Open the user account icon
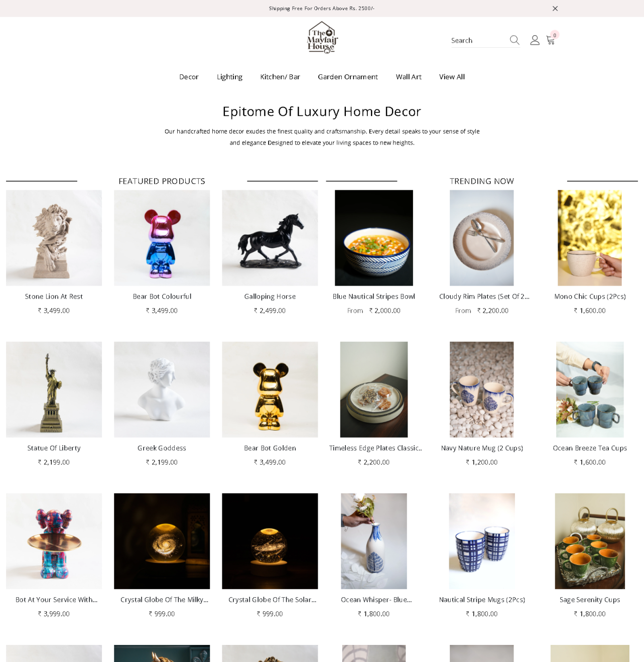Viewport: 644px width, 662px height. pyautogui.click(x=535, y=40)
